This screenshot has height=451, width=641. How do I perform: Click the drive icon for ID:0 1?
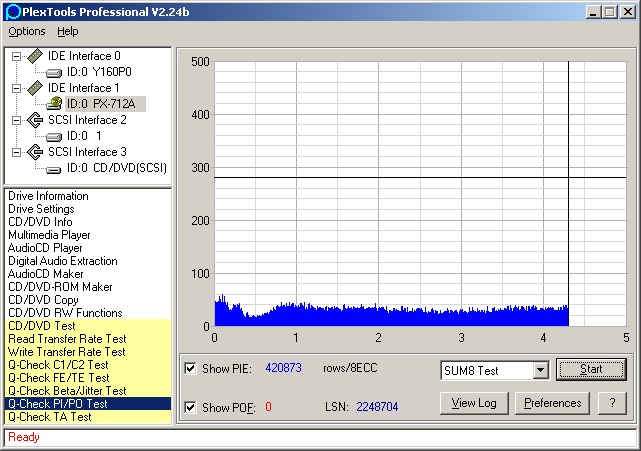point(54,137)
